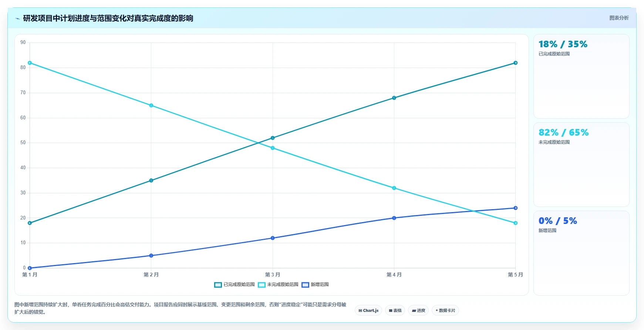The height and width of the screenshot is (330, 644).
Task: Click the 第 5 月 x-axis label
Action: tap(515, 275)
